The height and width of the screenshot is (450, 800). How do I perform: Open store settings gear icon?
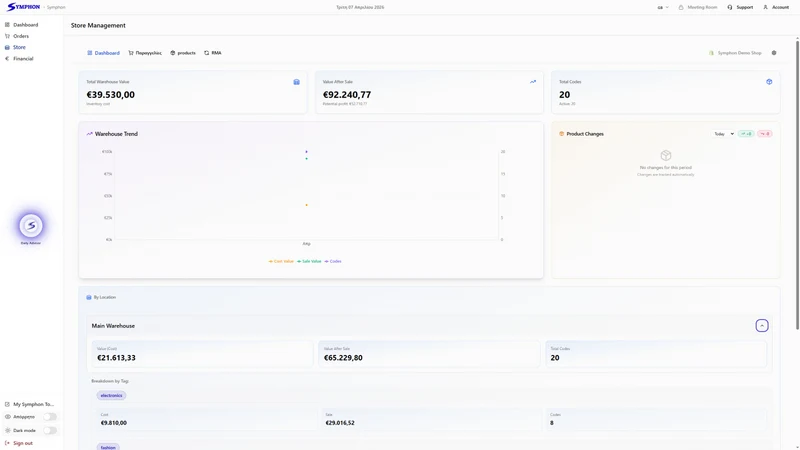pos(774,53)
